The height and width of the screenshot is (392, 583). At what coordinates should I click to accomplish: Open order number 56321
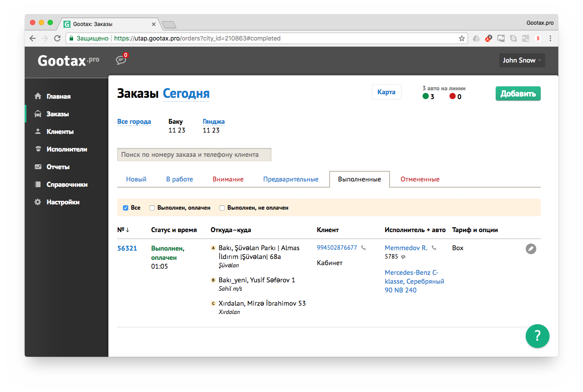pyautogui.click(x=127, y=248)
